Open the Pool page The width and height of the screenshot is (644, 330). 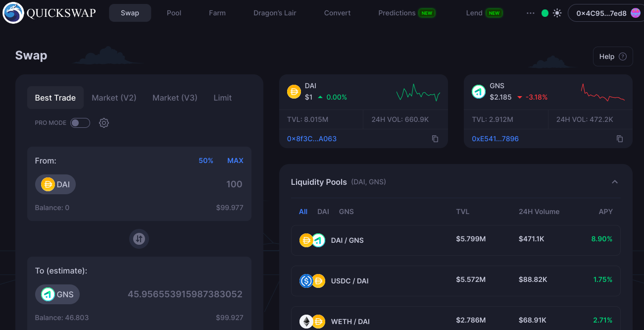coord(174,13)
